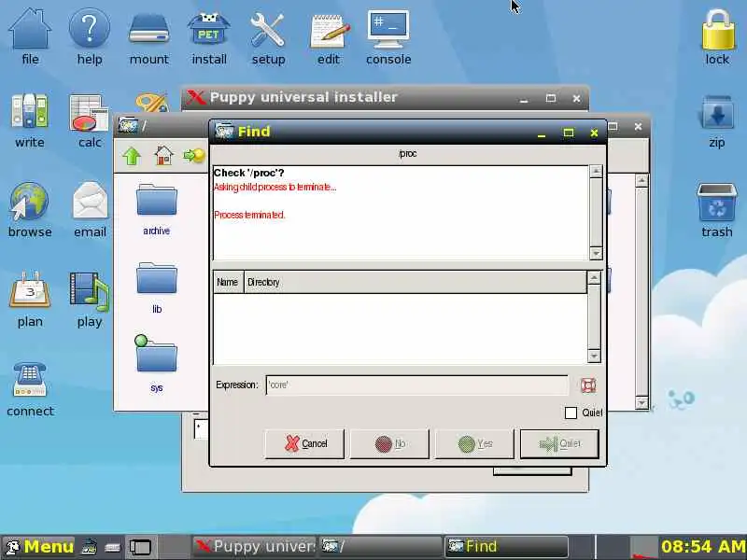Click the file manager window scroll-down arrow
The height and width of the screenshot is (560, 747).
tap(641, 403)
